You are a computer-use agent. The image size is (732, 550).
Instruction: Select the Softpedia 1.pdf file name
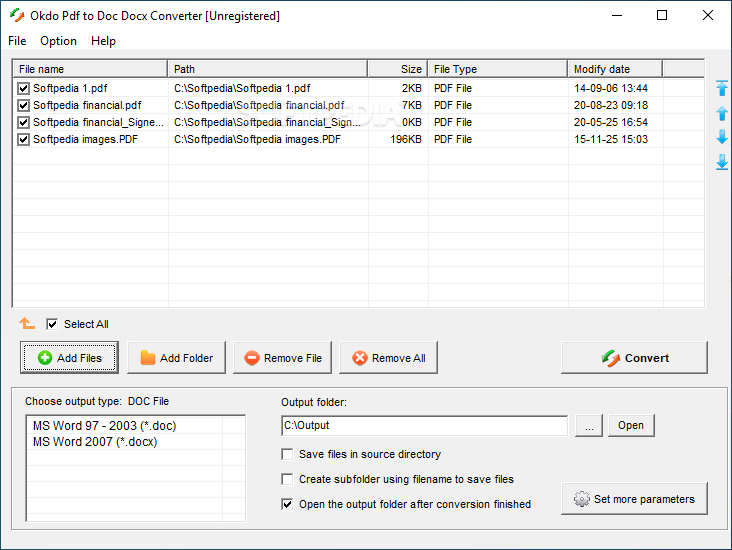point(70,88)
